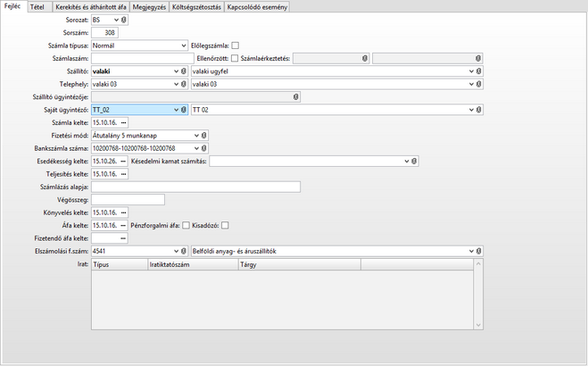Expand the Késedelmi kamat számítás dropdown
Image resolution: width=588 pixels, height=366 pixels.
(x=407, y=162)
